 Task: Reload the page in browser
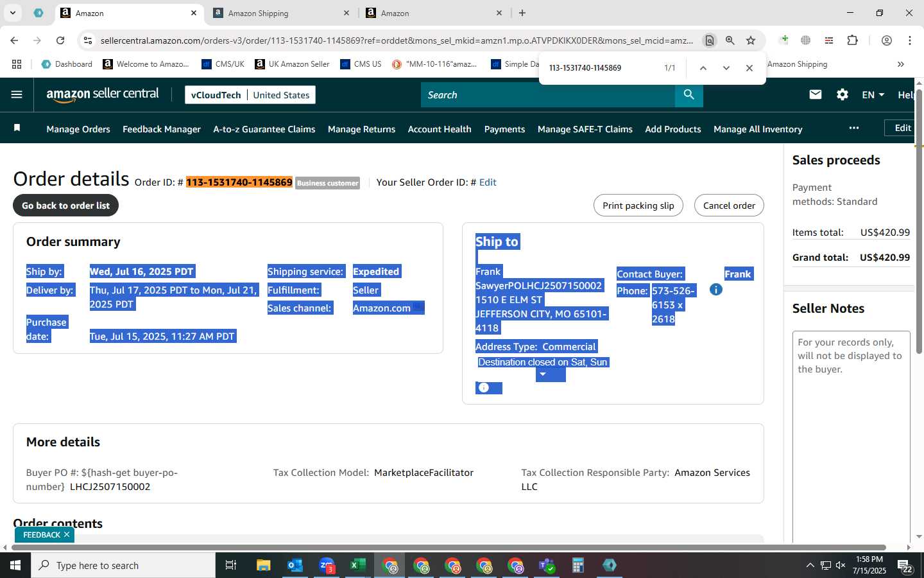(60, 40)
